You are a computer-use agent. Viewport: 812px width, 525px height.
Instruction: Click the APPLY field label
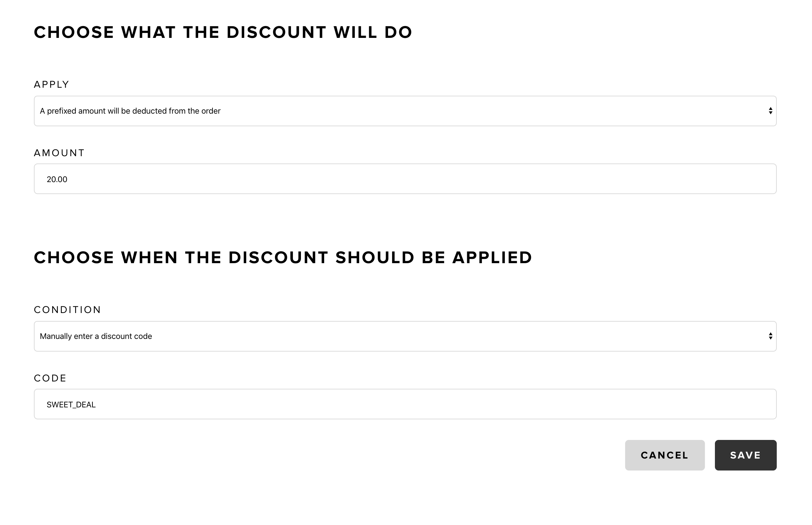(52, 84)
